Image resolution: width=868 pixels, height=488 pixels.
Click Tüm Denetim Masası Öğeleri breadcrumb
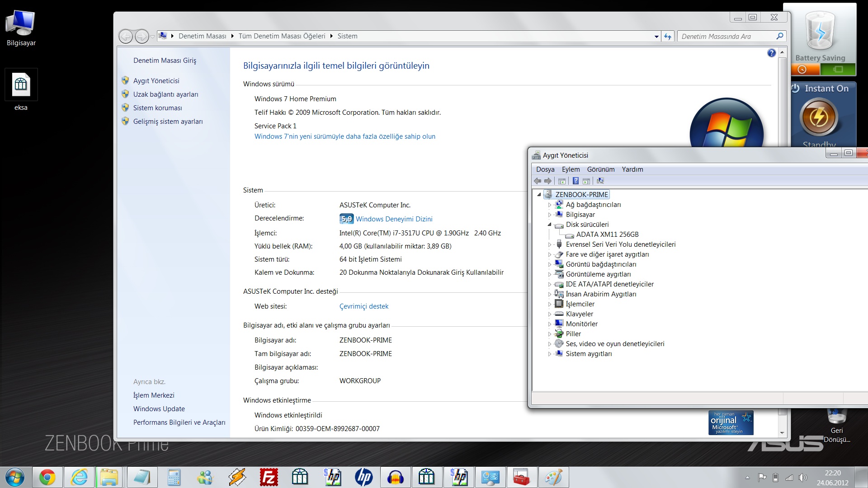(x=282, y=36)
